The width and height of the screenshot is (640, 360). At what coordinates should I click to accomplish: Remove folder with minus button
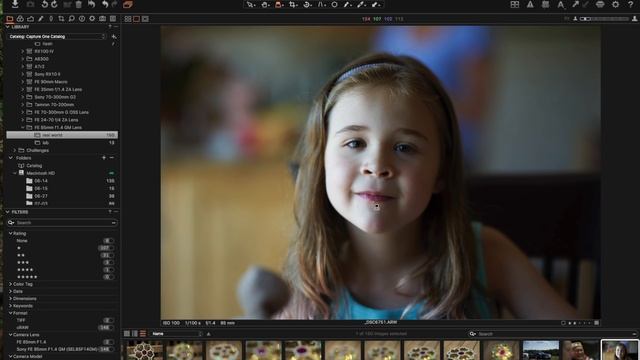[111, 158]
